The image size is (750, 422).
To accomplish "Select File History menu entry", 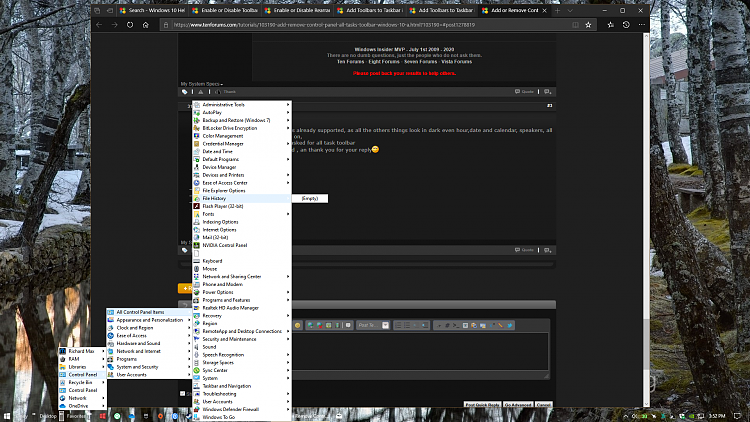I will 242,199.
